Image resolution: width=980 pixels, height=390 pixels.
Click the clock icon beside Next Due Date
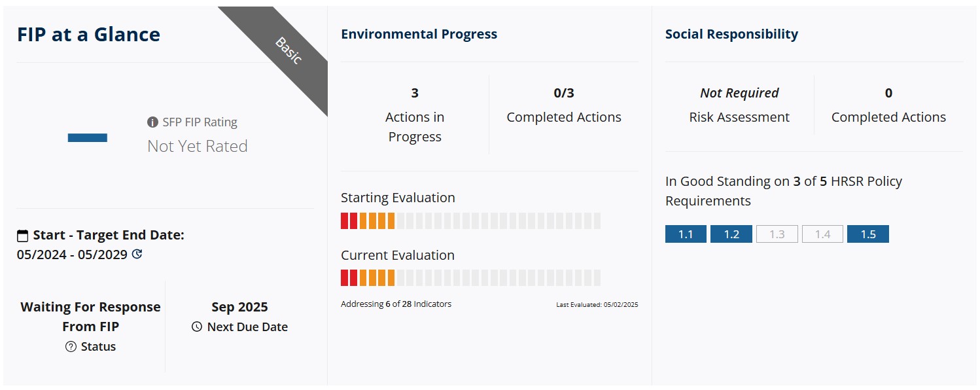tap(197, 327)
